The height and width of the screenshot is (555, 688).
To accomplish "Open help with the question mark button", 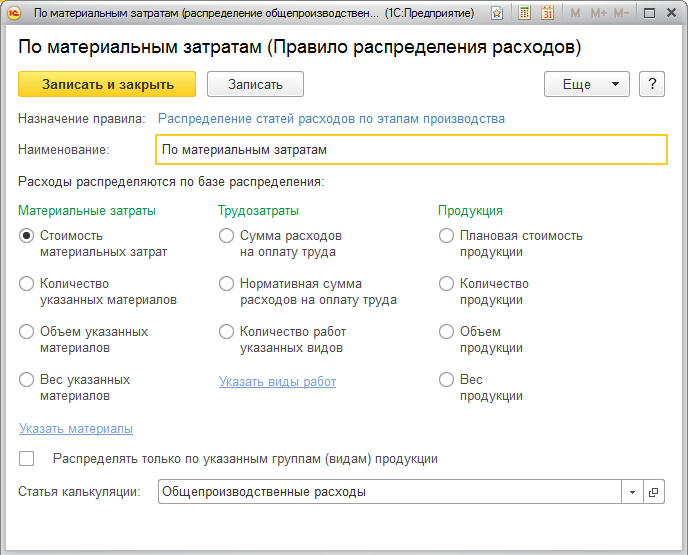I will click(651, 85).
